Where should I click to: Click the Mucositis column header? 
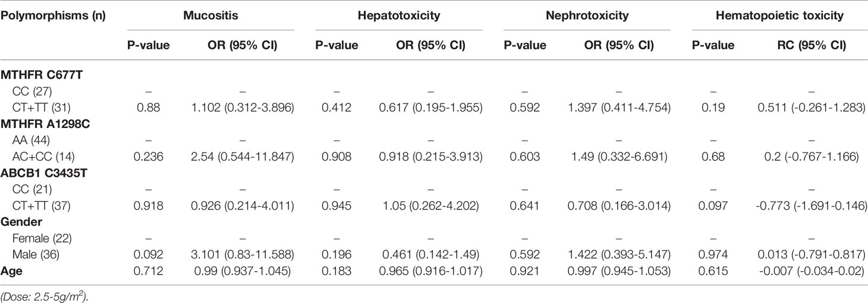click(x=210, y=16)
